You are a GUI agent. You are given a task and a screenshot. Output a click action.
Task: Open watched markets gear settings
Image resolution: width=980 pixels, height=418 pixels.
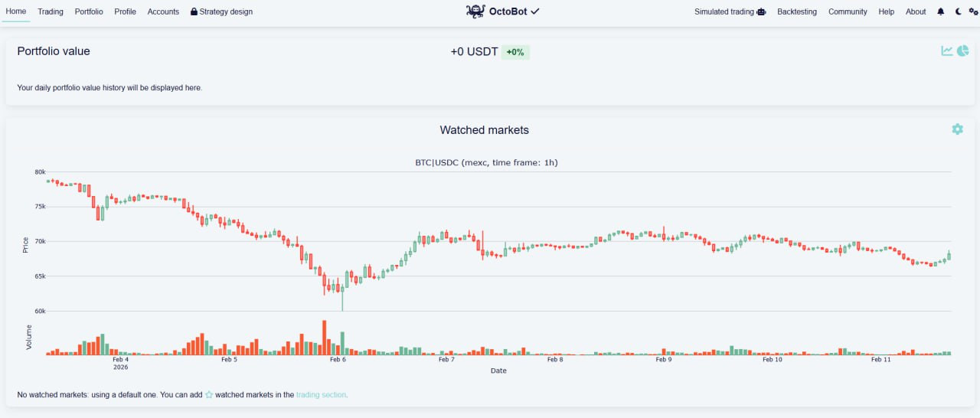tap(957, 129)
